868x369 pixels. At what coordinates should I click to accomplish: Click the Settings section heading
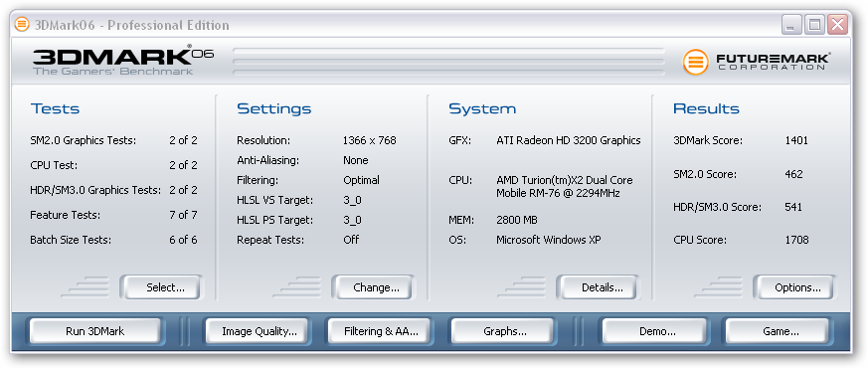274,108
